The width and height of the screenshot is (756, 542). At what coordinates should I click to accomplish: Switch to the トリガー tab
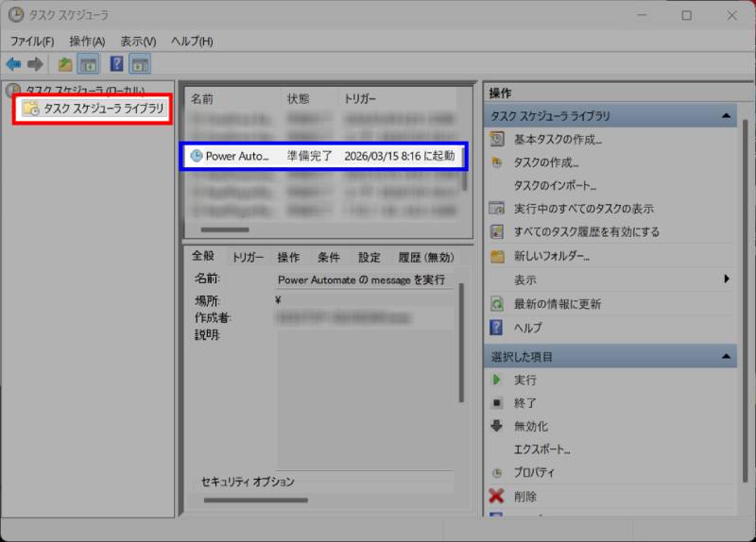[x=249, y=257]
